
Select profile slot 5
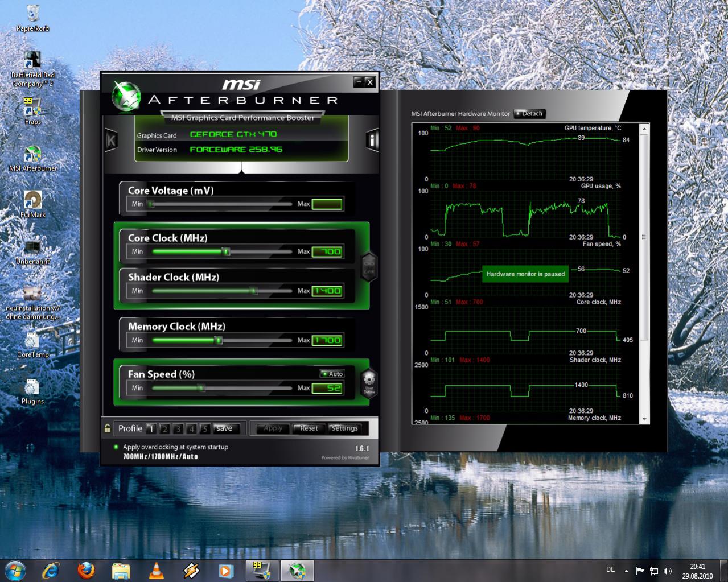click(x=205, y=429)
